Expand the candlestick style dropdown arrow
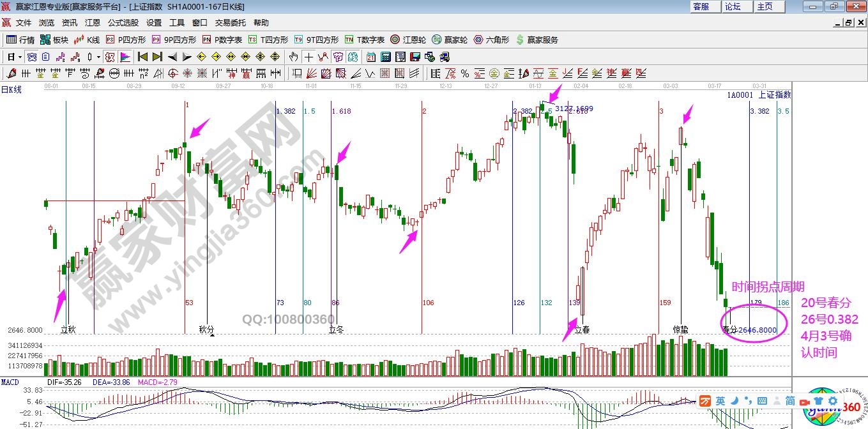Image resolution: width=868 pixels, height=429 pixels. click(x=98, y=57)
